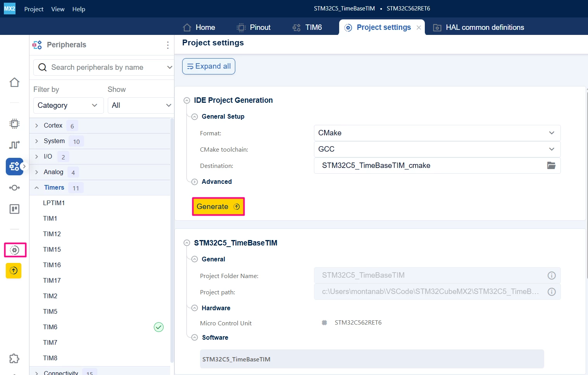
Task: Open the middleware node icon in sidebar
Action: (14, 188)
